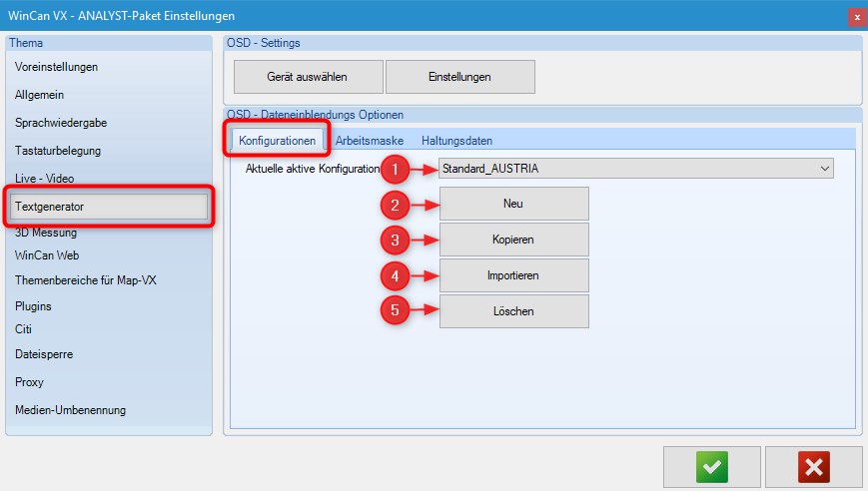Image resolution: width=868 pixels, height=491 pixels.
Task: Select Medien-Umbenennung in the Thema list
Action: pos(70,410)
